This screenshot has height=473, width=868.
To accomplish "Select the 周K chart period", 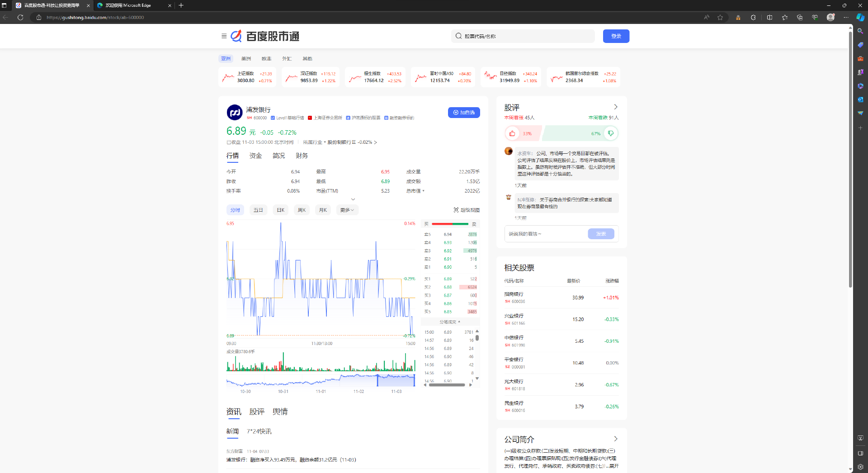I will click(x=302, y=210).
